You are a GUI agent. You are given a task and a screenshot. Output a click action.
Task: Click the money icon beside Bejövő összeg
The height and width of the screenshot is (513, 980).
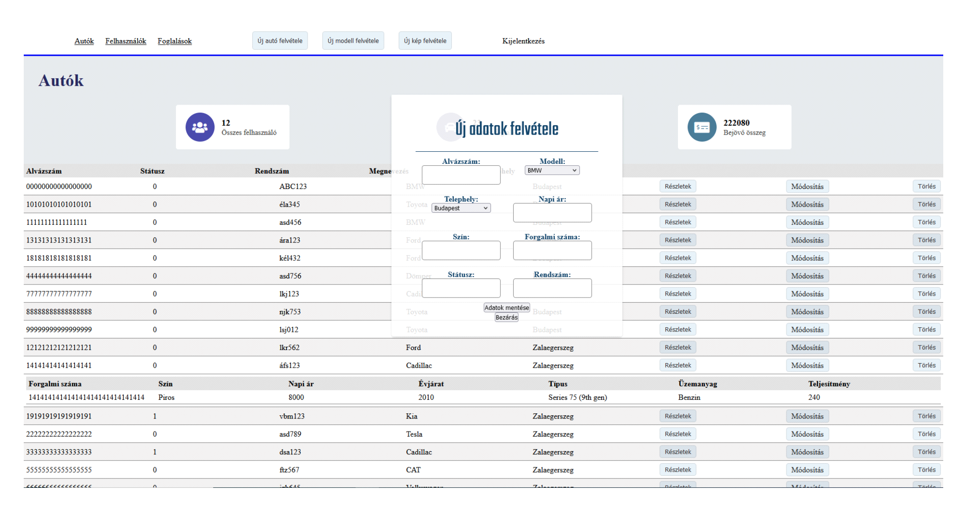[x=702, y=127]
